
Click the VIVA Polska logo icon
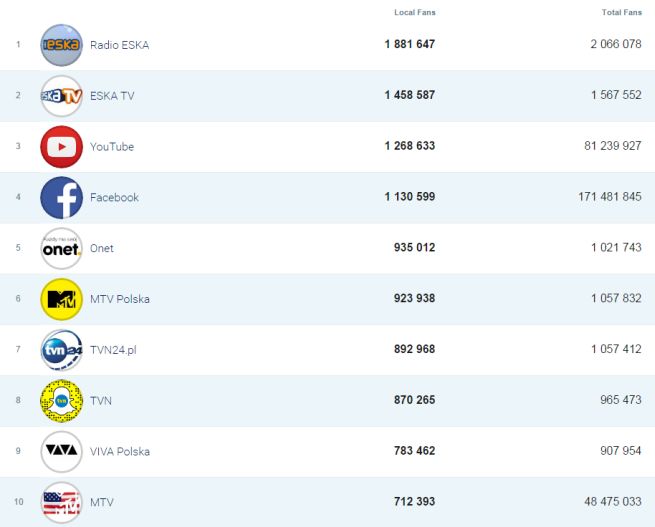[61, 452]
